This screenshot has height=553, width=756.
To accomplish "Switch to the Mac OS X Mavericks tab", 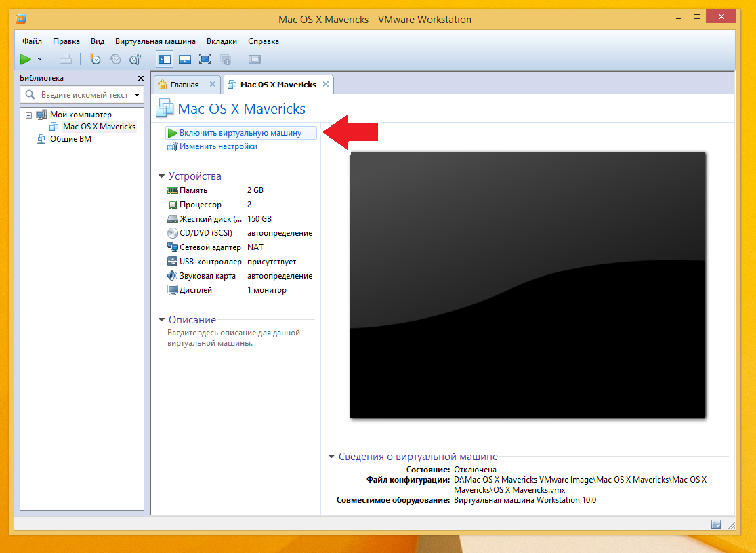I will coord(278,85).
